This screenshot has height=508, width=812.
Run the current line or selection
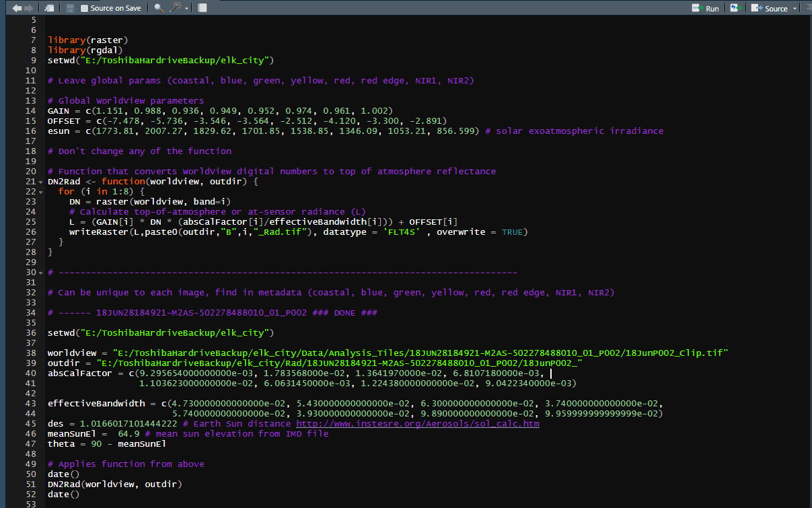tap(706, 8)
